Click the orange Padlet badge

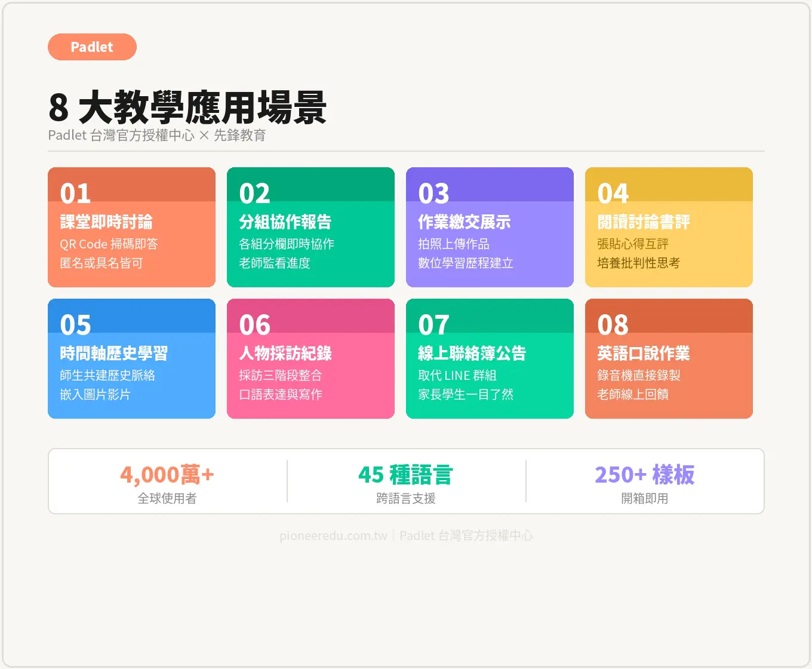click(x=92, y=47)
